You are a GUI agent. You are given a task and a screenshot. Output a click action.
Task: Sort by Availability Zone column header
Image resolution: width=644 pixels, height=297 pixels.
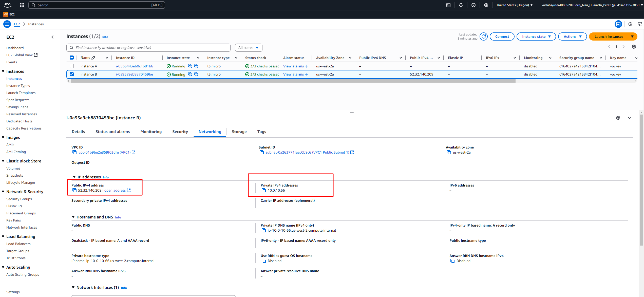coord(330,58)
